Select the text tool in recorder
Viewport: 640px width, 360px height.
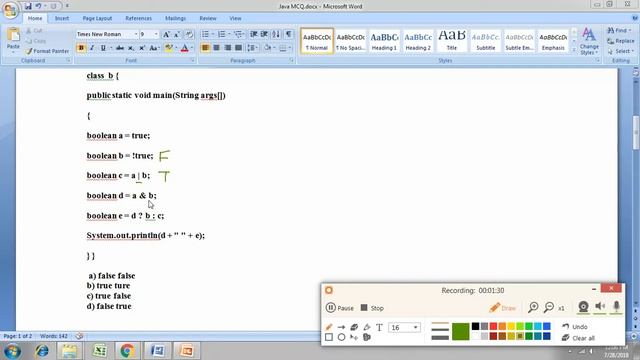click(379, 327)
